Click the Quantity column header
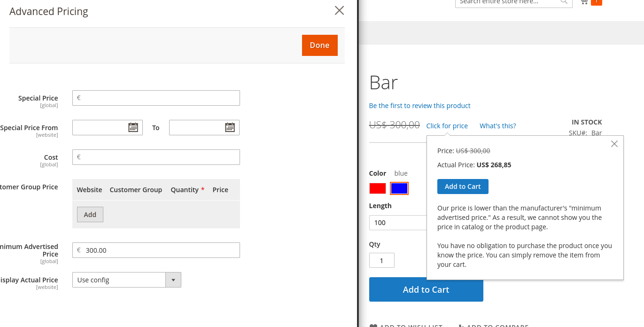Viewport: 644px width, 327px height. pos(185,190)
